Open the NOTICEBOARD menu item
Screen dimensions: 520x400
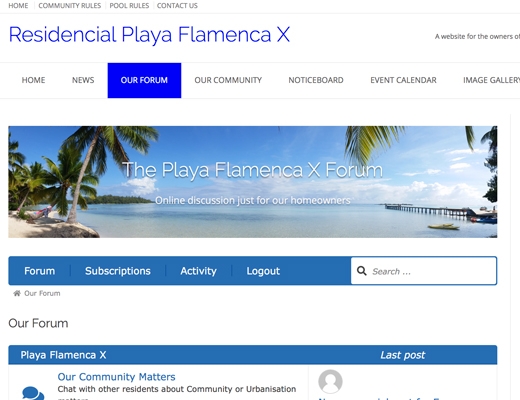pos(316,80)
